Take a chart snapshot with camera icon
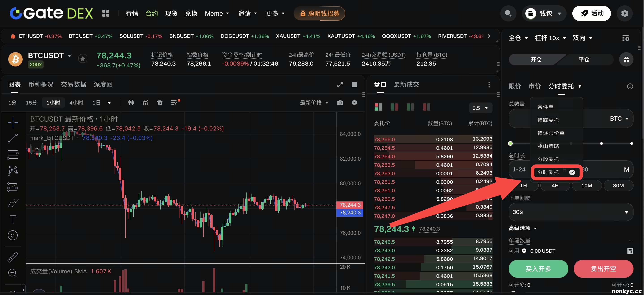 coord(340,103)
